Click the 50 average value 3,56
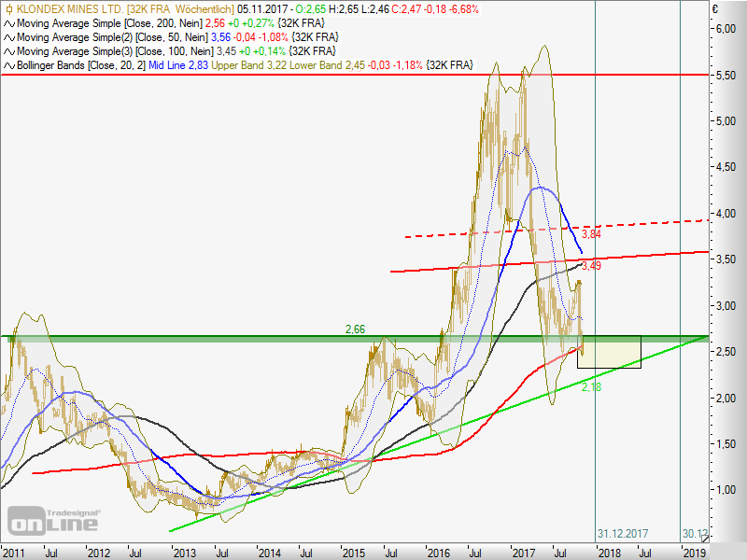 click(x=220, y=37)
